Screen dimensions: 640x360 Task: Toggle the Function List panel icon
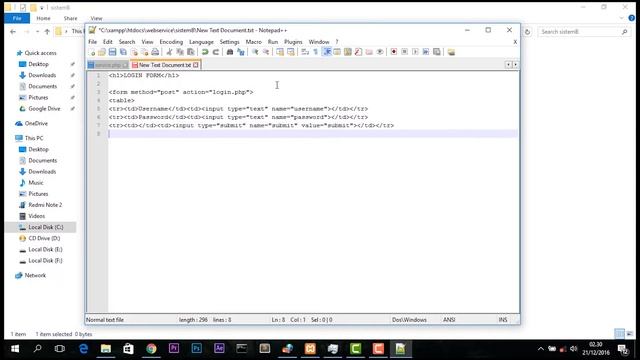pyautogui.click(x=358, y=52)
